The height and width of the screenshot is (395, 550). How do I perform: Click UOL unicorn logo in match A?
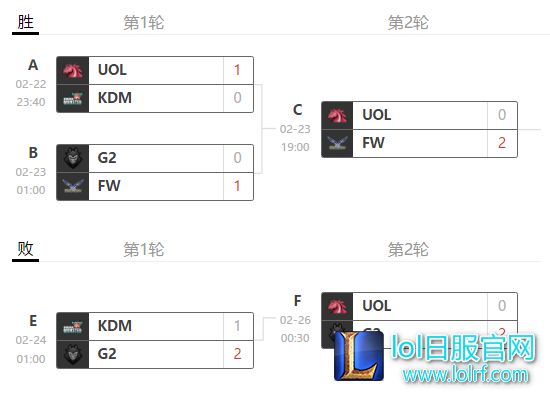[x=73, y=70]
